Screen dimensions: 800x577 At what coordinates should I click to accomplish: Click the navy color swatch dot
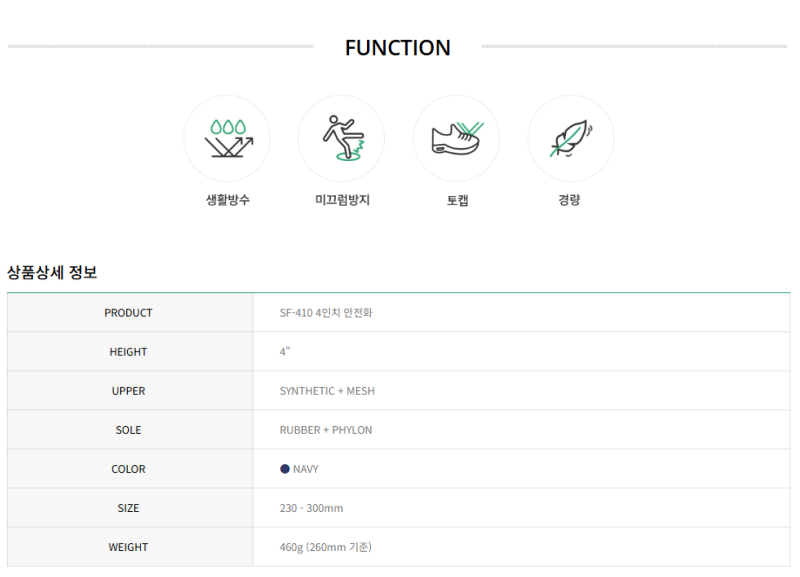coord(285,469)
